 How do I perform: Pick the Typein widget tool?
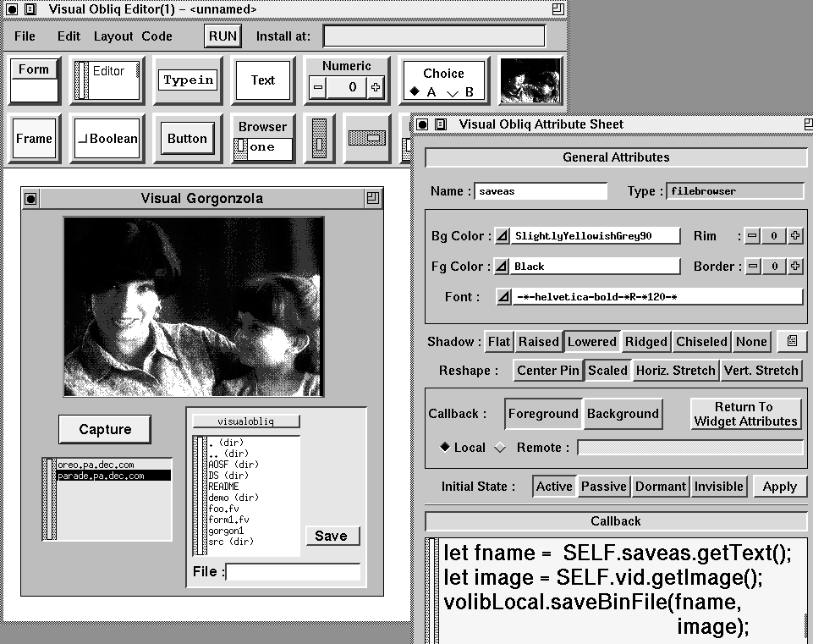click(189, 80)
